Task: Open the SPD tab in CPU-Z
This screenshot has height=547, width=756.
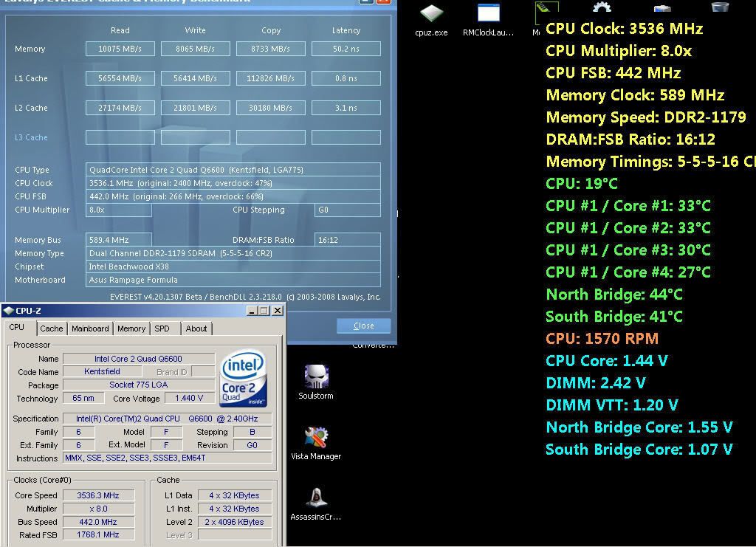Action: tap(162, 328)
